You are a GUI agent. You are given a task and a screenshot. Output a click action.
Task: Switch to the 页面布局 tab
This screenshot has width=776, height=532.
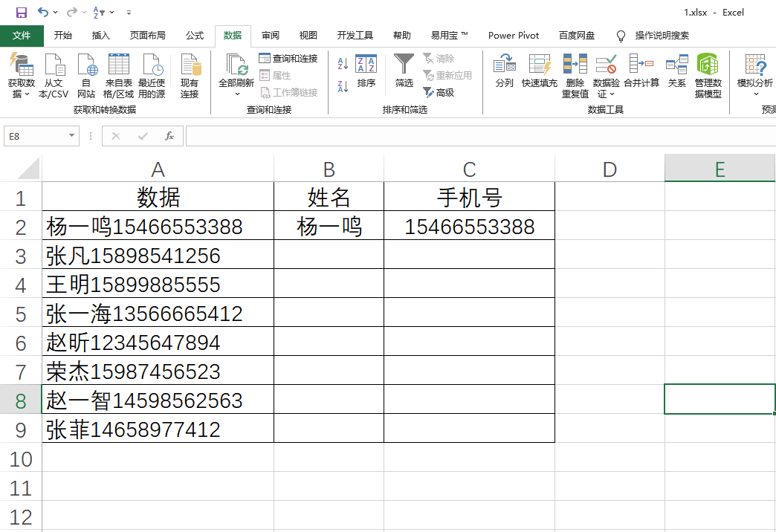click(x=147, y=36)
